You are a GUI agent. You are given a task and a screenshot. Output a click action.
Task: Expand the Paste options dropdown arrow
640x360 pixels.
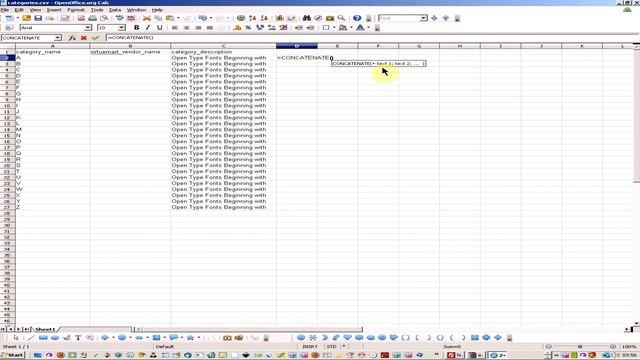[x=178, y=18]
